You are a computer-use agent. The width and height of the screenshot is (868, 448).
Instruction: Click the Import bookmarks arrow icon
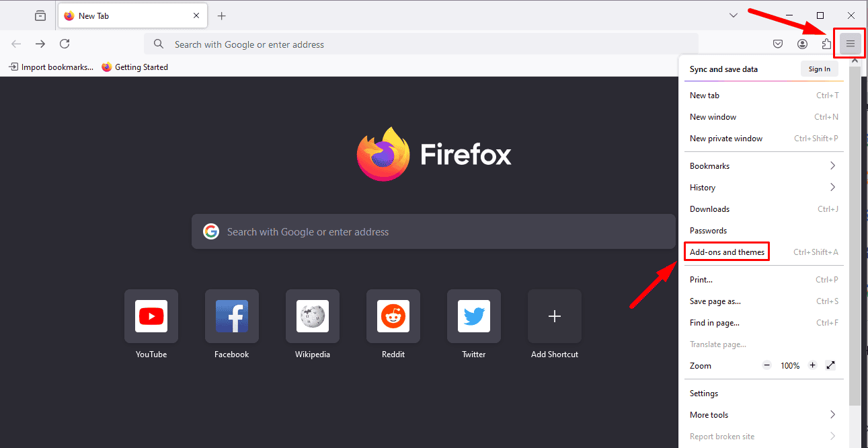[x=13, y=67]
